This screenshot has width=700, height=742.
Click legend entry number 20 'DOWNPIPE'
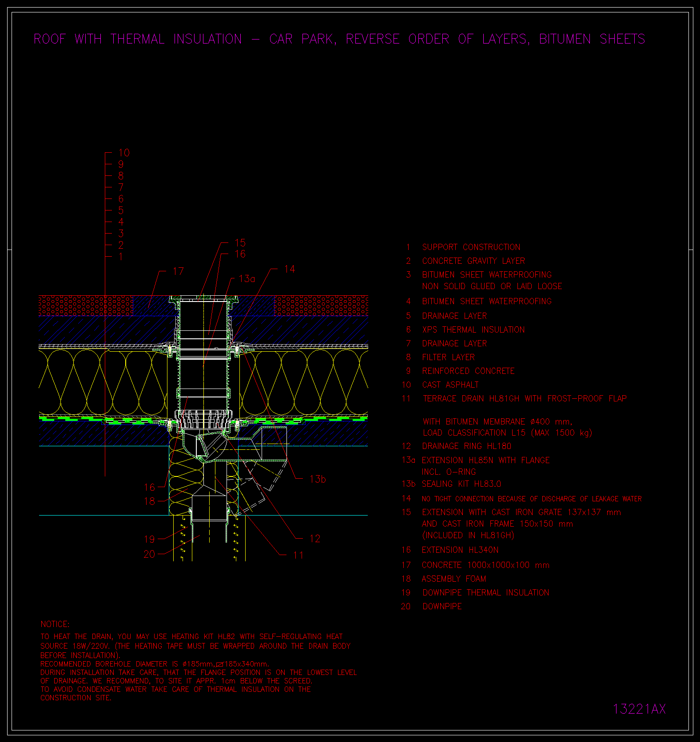pyautogui.click(x=442, y=607)
